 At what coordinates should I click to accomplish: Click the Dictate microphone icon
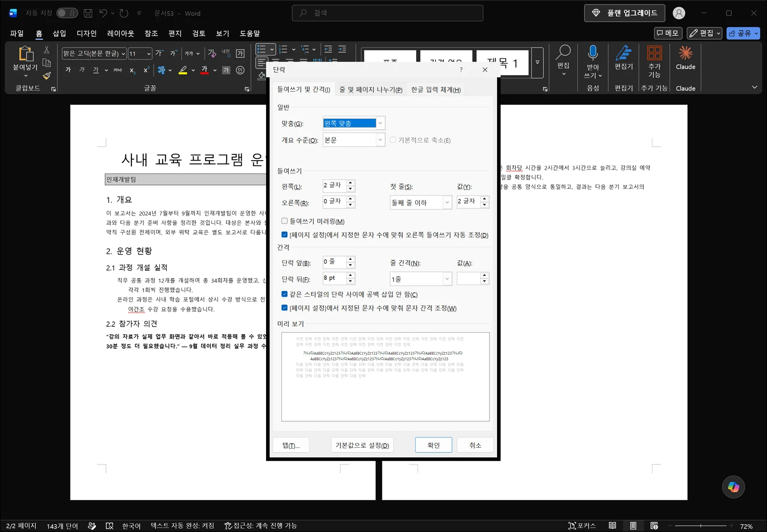coord(593,52)
